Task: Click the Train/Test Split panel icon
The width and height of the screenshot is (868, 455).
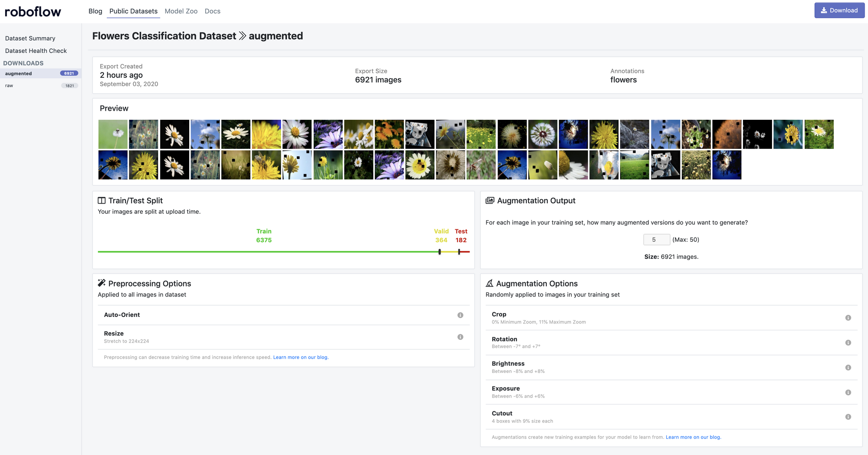Action: pos(102,201)
